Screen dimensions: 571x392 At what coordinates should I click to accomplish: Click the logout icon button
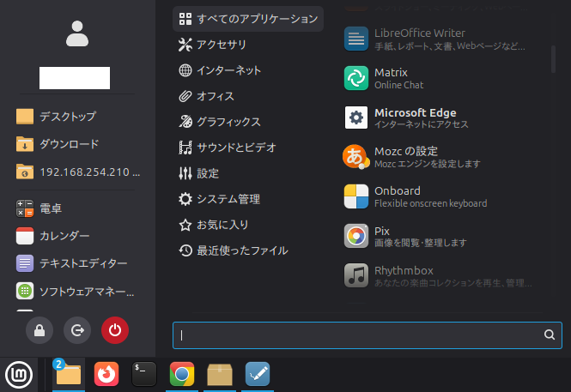tap(77, 329)
